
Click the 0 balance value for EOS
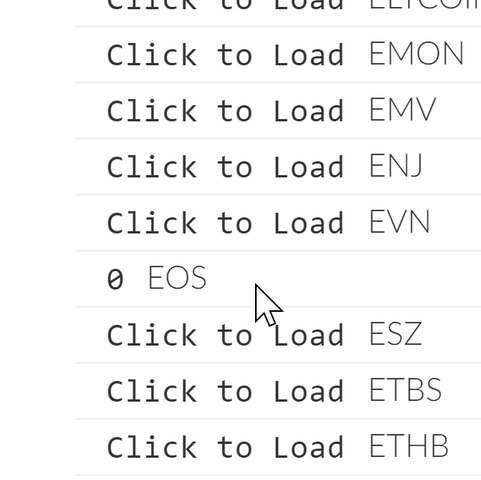point(115,279)
